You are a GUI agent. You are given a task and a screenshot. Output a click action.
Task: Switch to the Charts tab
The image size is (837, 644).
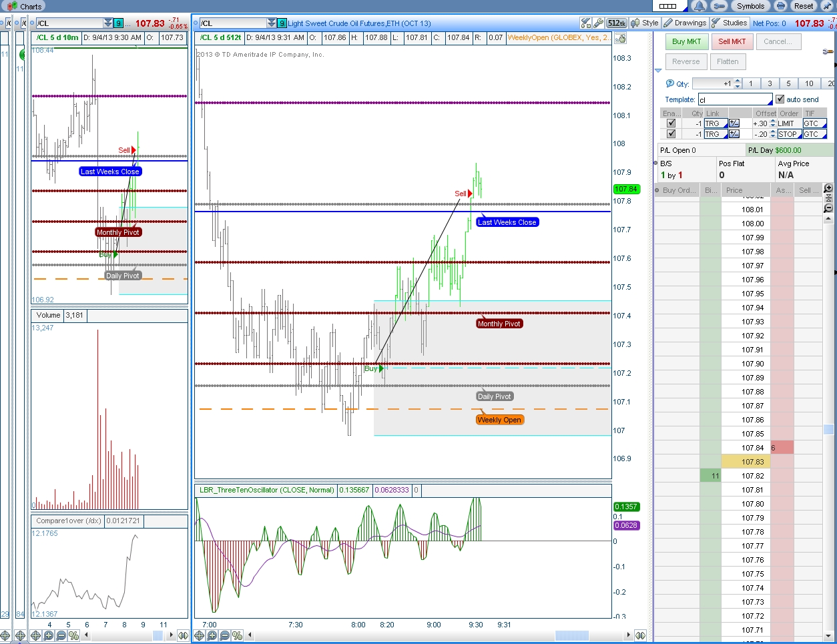coord(24,6)
